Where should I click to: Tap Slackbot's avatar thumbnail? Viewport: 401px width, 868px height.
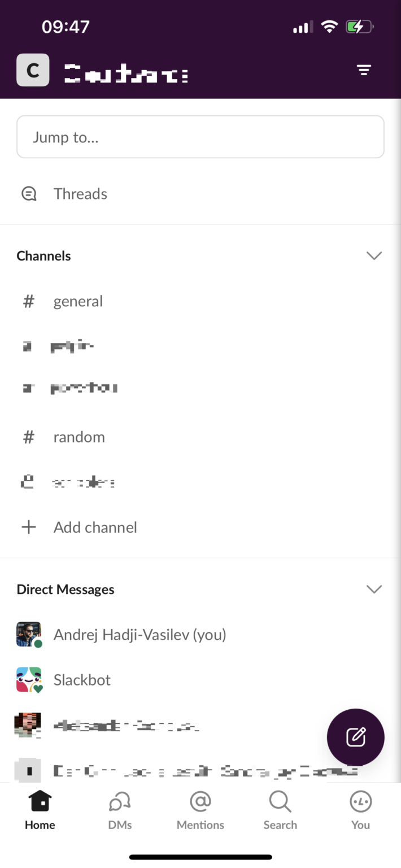[x=28, y=680]
